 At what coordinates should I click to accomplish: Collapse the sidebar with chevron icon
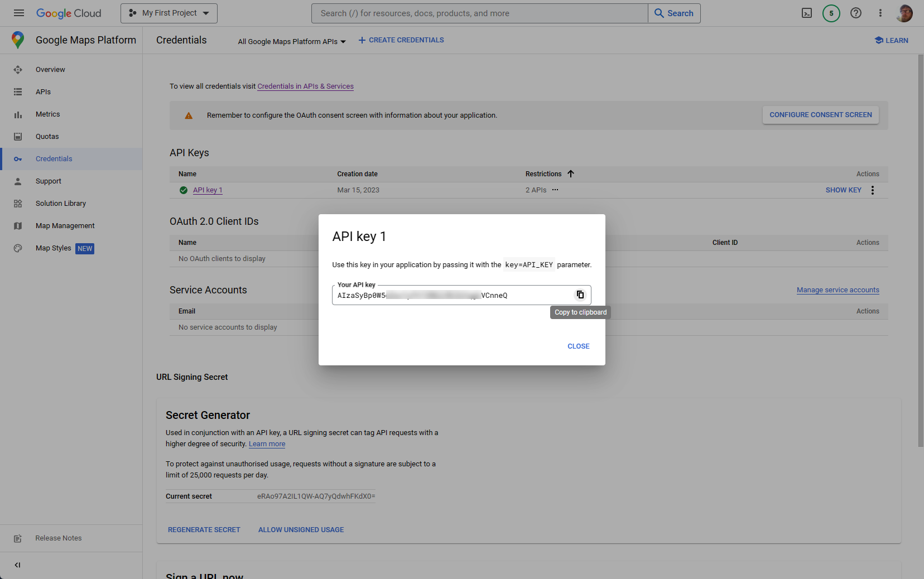[x=17, y=565]
